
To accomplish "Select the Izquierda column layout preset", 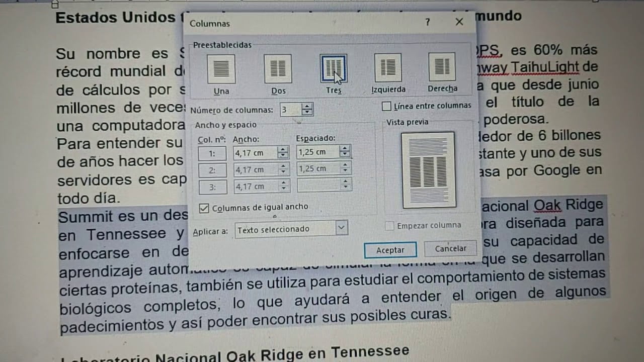I will click(x=387, y=68).
